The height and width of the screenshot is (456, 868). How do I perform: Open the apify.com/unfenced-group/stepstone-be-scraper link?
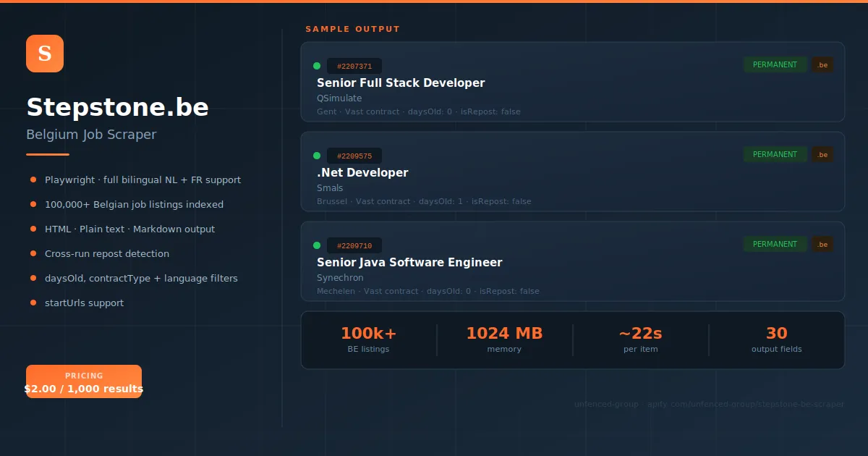(x=745, y=404)
